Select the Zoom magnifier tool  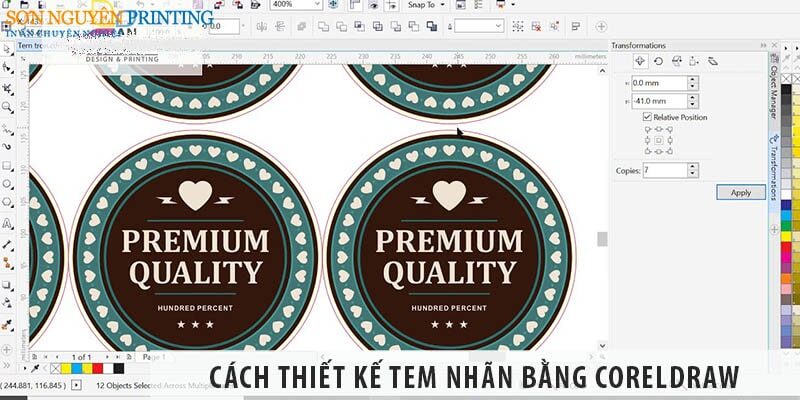[7, 107]
